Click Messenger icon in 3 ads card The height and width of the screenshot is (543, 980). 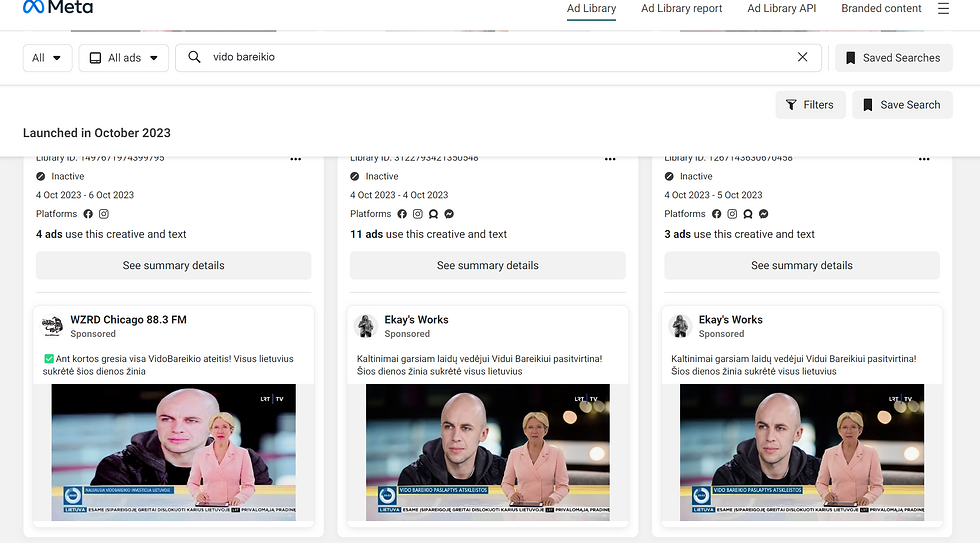763,214
